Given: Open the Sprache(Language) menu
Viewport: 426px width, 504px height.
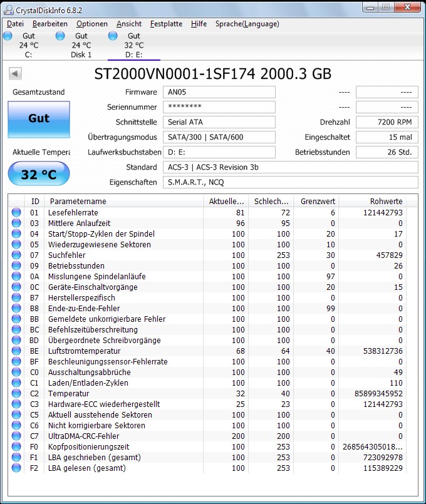Looking at the screenshot, I should tap(247, 24).
